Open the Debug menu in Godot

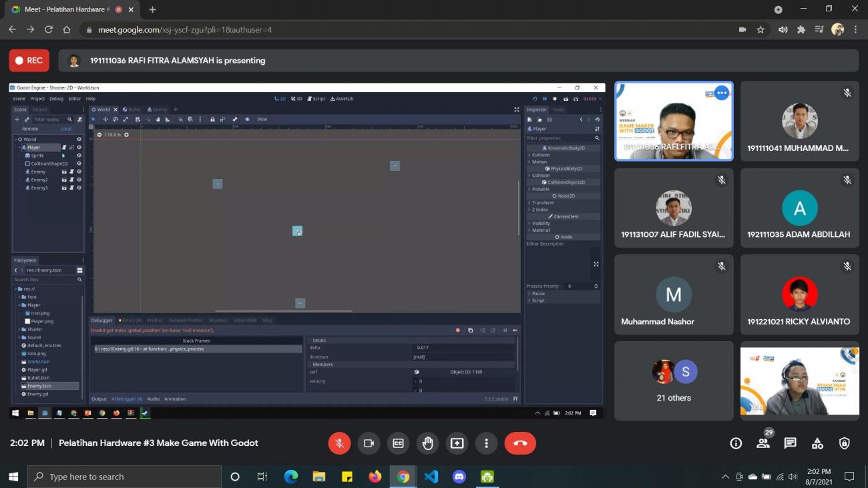(x=56, y=99)
